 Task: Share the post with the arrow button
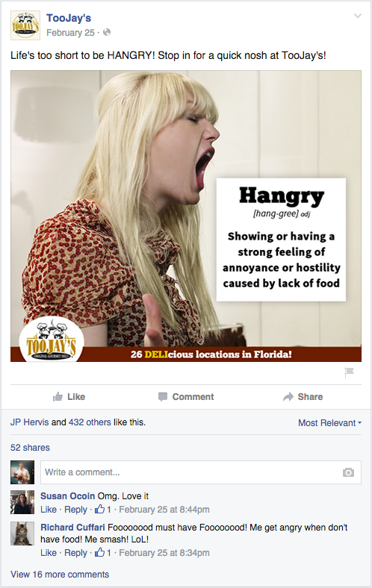click(x=303, y=397)
